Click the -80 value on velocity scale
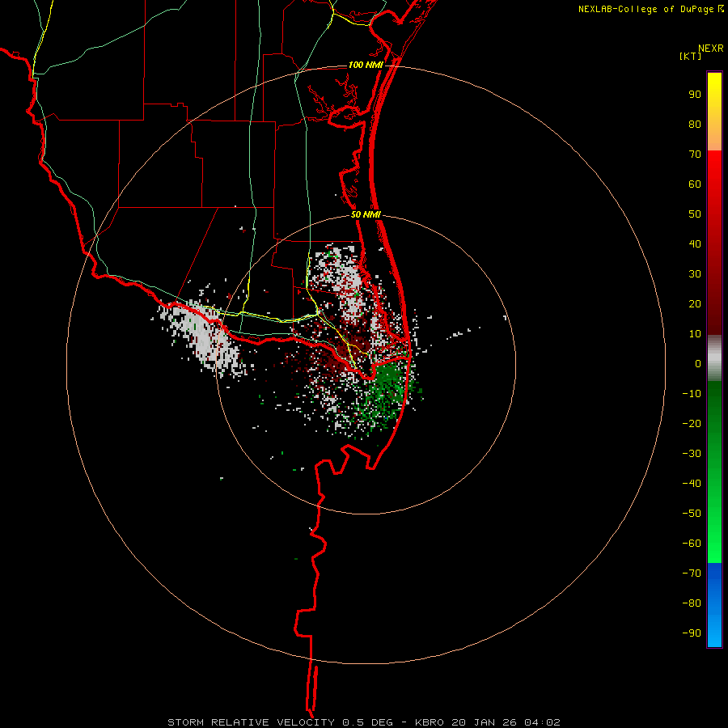This screenshot has width=728, height=728. click(692, 603)
